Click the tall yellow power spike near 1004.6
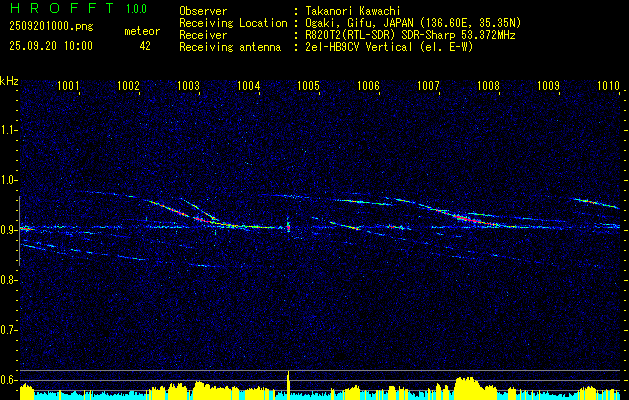 coord(288,385)
